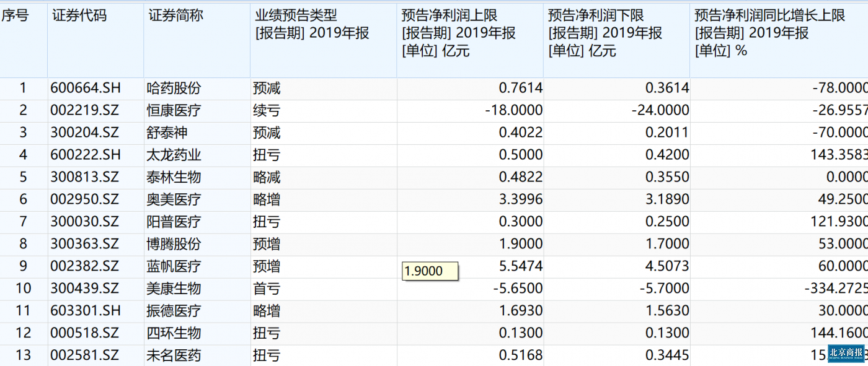
Task: Click the profit lower limit value 0.3614
Action: 667,89
